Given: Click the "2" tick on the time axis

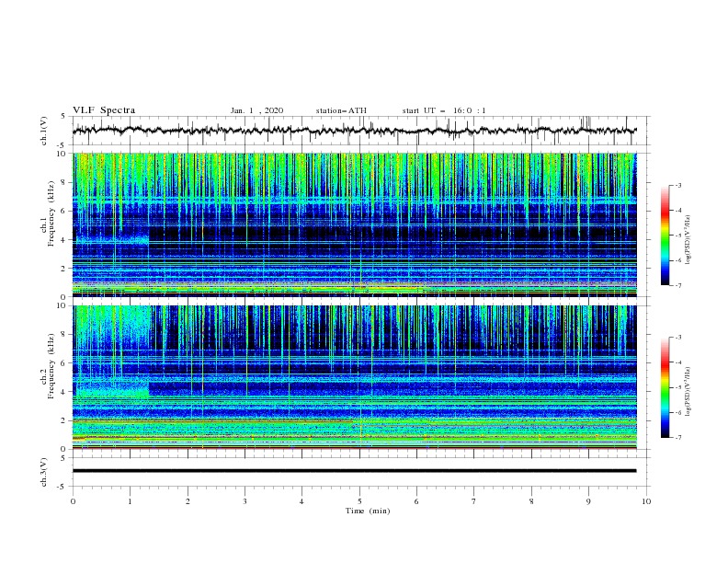Looking at the screenshot, I should coord(188,501).
